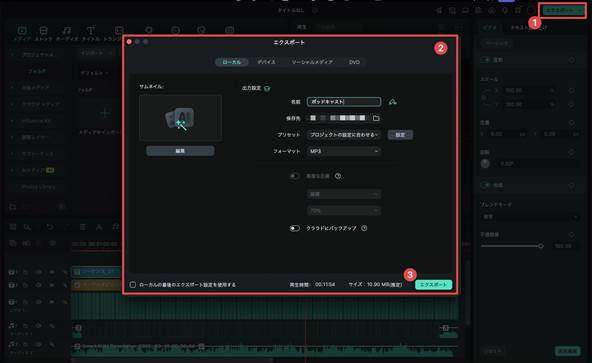Screen dimensions: 592x363
Task: Toggle the disabled compression switch above quality dropdown
Action: [x=294, y=176]
